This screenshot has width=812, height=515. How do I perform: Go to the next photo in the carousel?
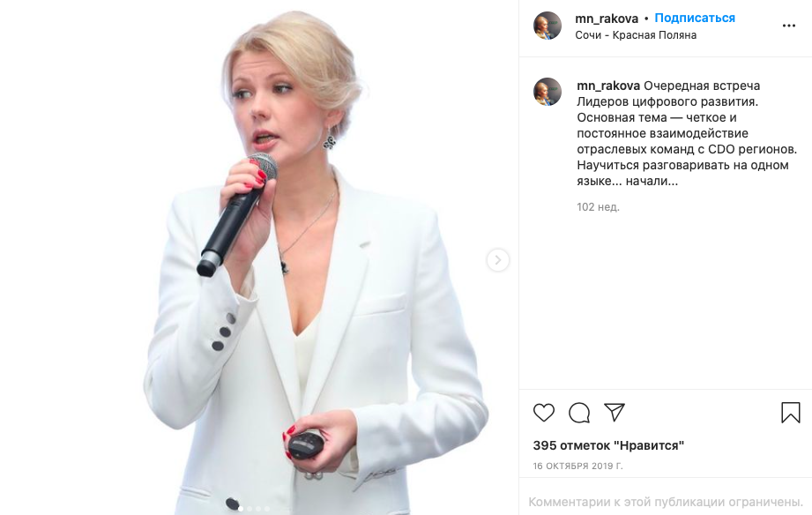point(497,260)
